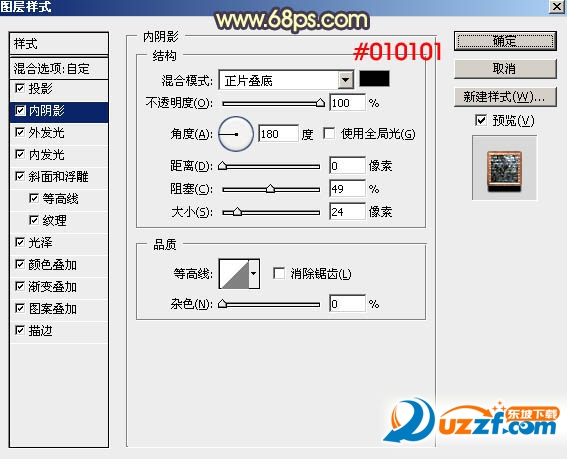Viewport: 567px width, 459px height.
Task: Uncheck the 外发光 outer glow checkbox
Action: click(20, 132)
